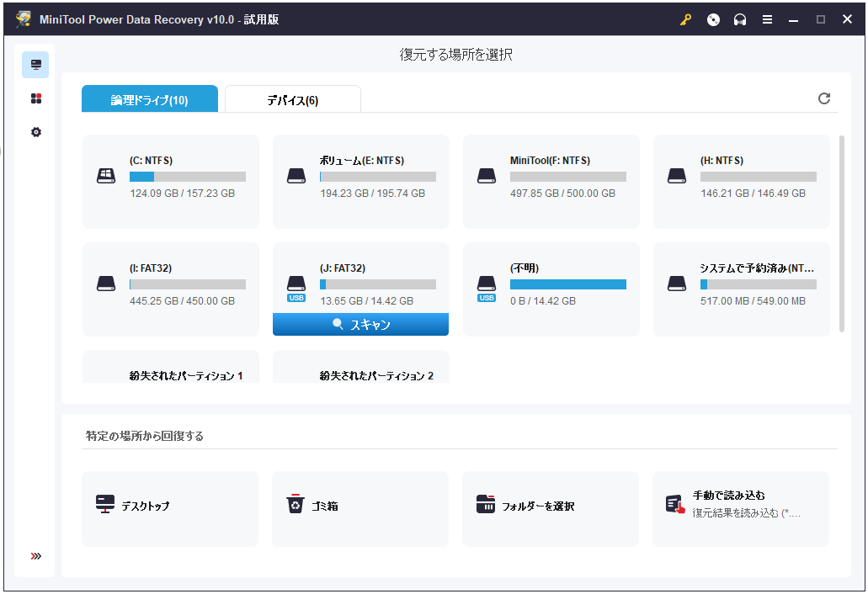
Task: Choose the MiniTool(F: NTFS) drive
Action: 551,182
